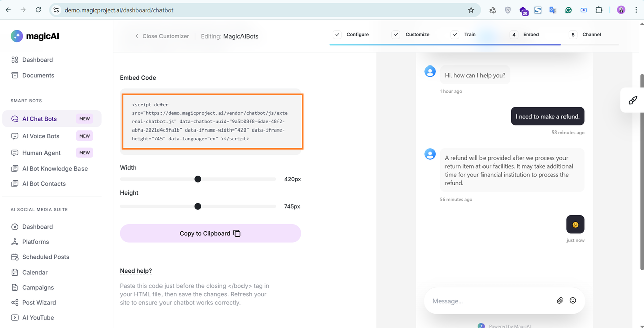Go to the Configure step
644x328 pixels.
point(351,34)
